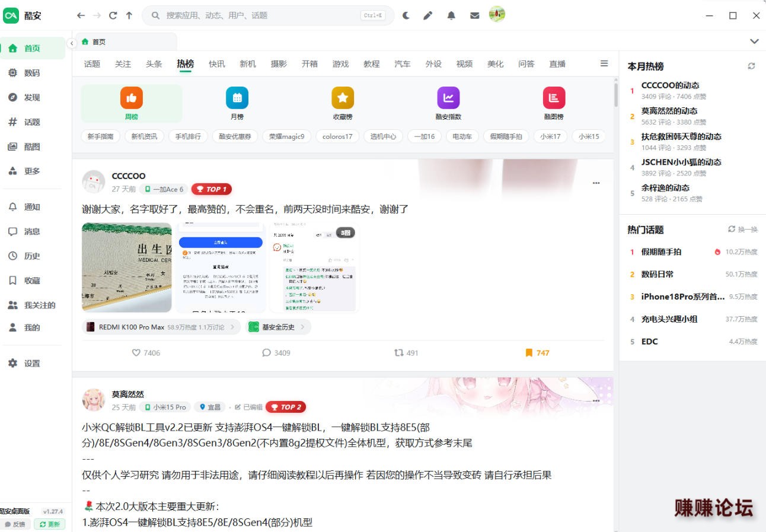The image size is (766, 532).
Task: Click the 更新 button at bottom left
Action: (49, 524)
